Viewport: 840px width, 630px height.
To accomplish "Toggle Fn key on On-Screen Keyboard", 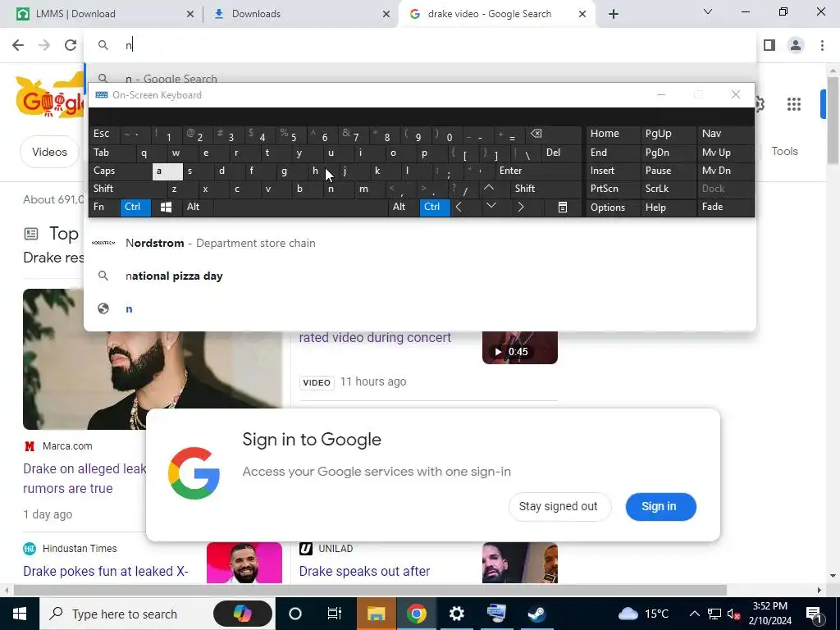I will 104,207.
